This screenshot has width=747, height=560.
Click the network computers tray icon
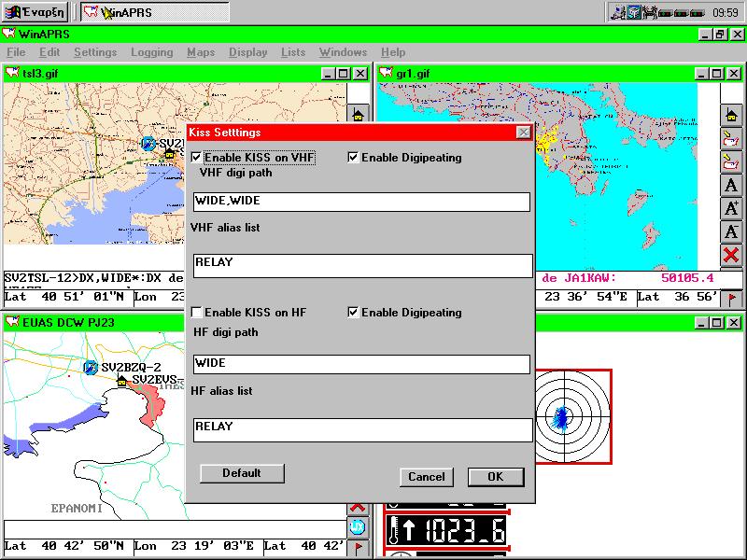618,12
